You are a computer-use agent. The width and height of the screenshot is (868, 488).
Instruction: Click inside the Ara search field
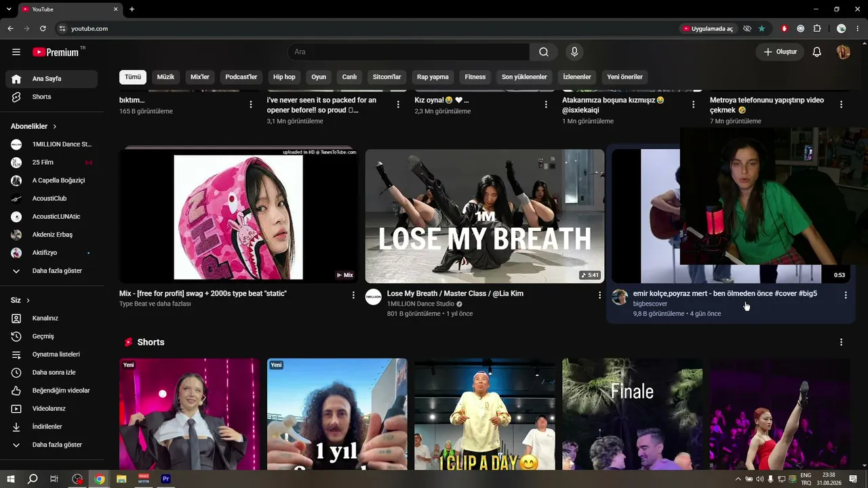[x=409, y=52]
